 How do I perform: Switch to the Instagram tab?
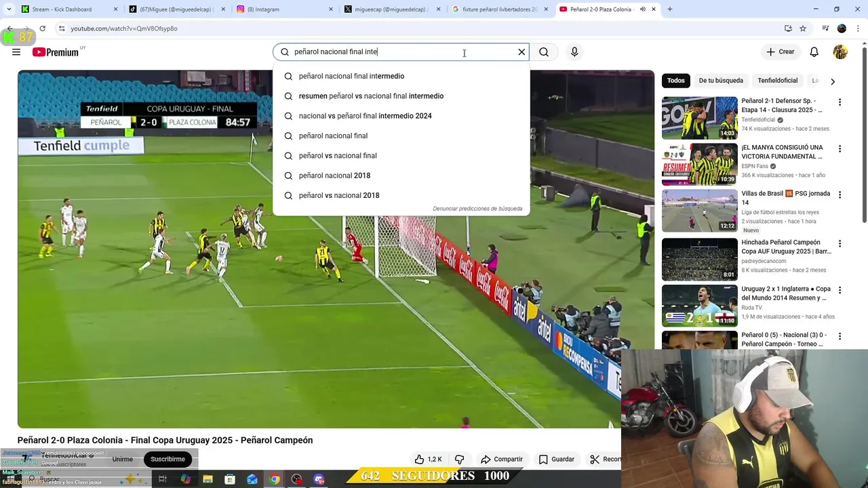[285, 9]
